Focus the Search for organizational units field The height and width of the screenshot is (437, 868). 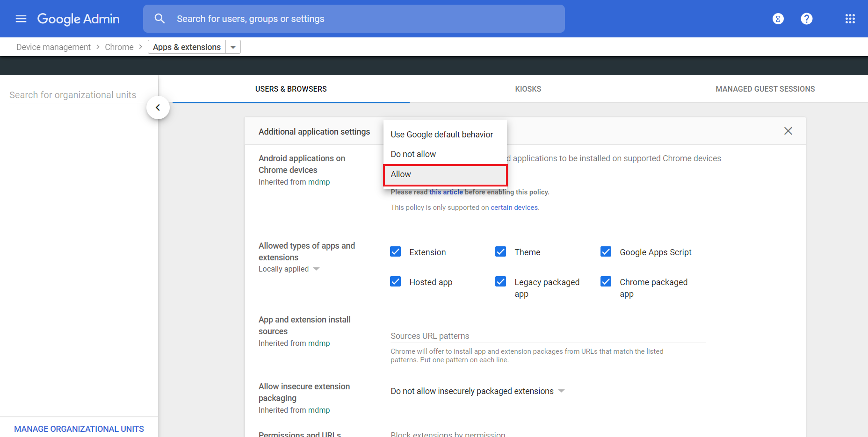click(x=76, y=95)
